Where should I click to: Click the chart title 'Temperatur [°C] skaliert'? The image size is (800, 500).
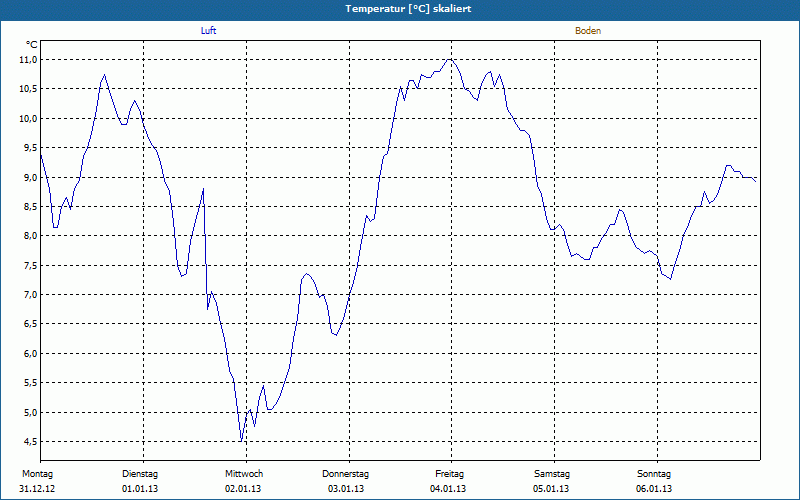point(408,9)
